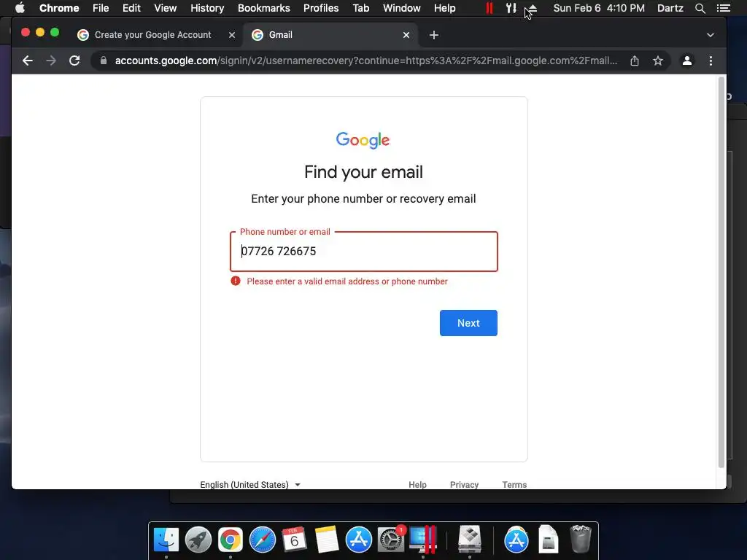This screenshot has width=747, height=560.
Task: Open the File menu
Action: point(101,8)
